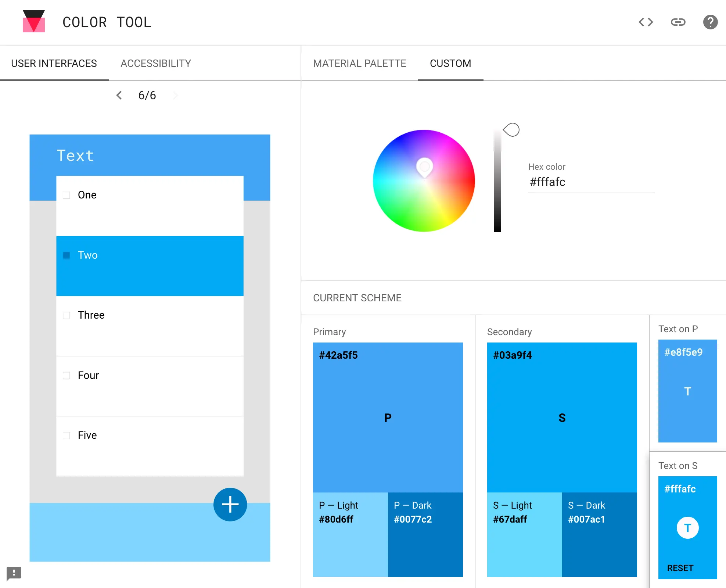Tick the Four list item checkbox

(67, 375)
